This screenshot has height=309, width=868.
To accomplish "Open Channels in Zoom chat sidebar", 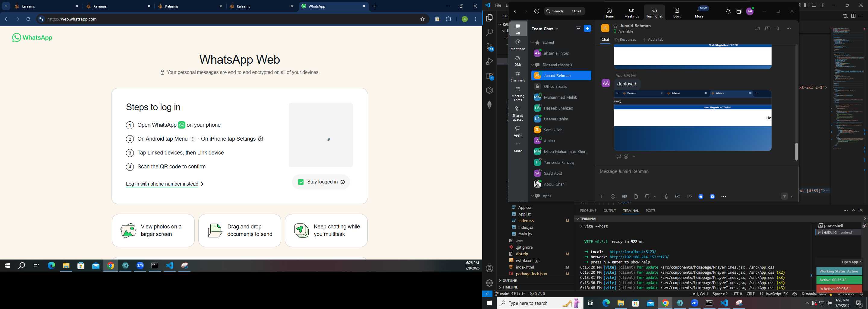I will [x=517, y=76].
